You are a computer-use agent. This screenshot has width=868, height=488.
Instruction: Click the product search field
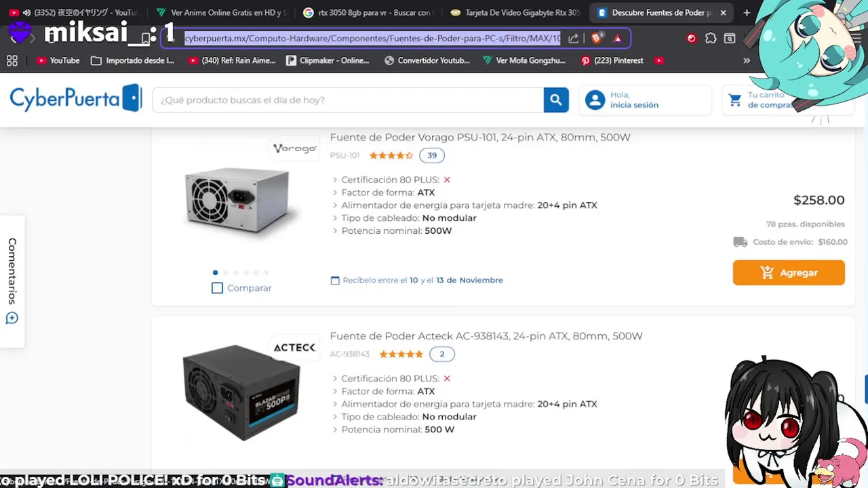click(x=348, y=100)
